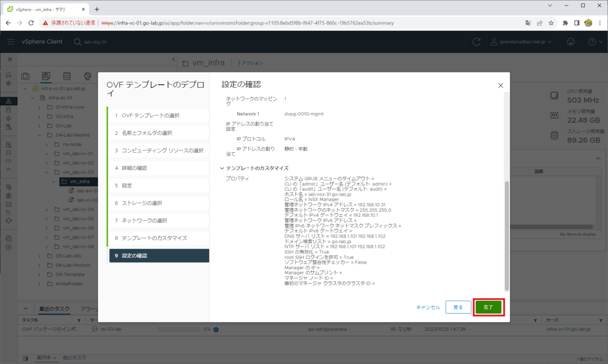Image resolution: width=608 pixels, height=364 pixels.
Task: Filter the タスク名 column
Action: click(x=79, y=320)
